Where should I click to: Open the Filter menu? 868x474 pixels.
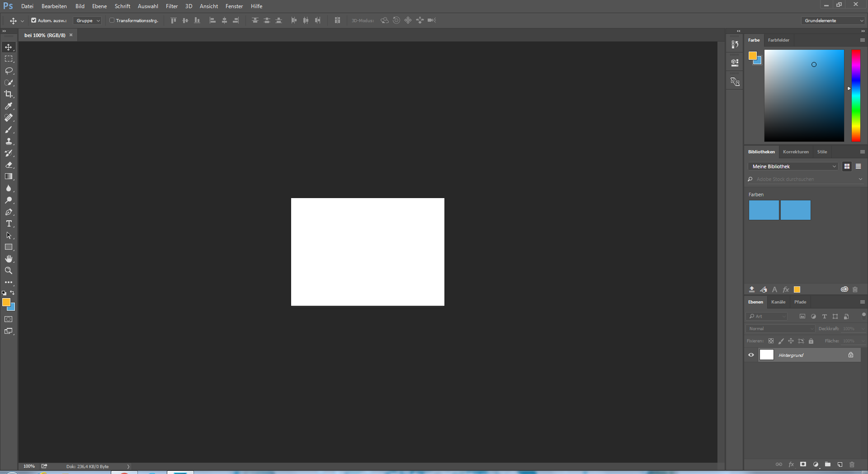[172, 6]
